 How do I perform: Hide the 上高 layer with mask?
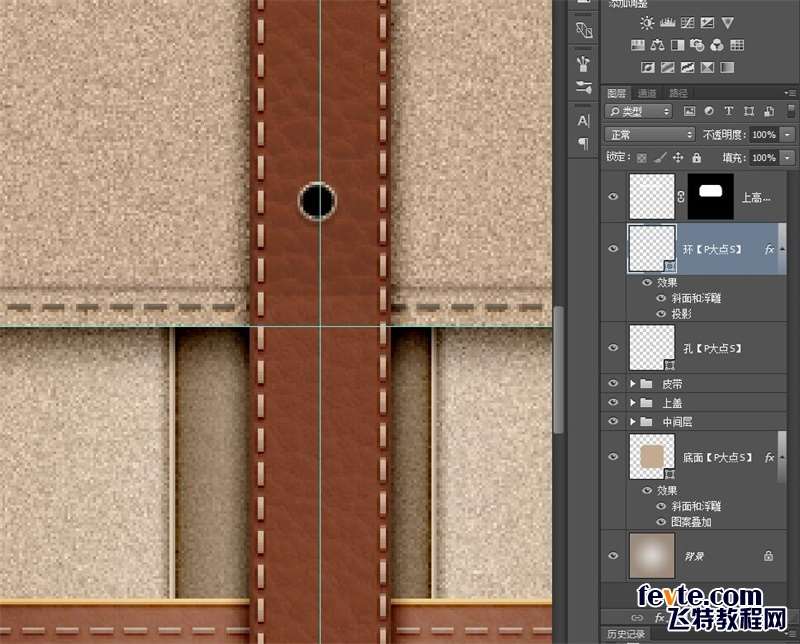(x=613, y=196)
